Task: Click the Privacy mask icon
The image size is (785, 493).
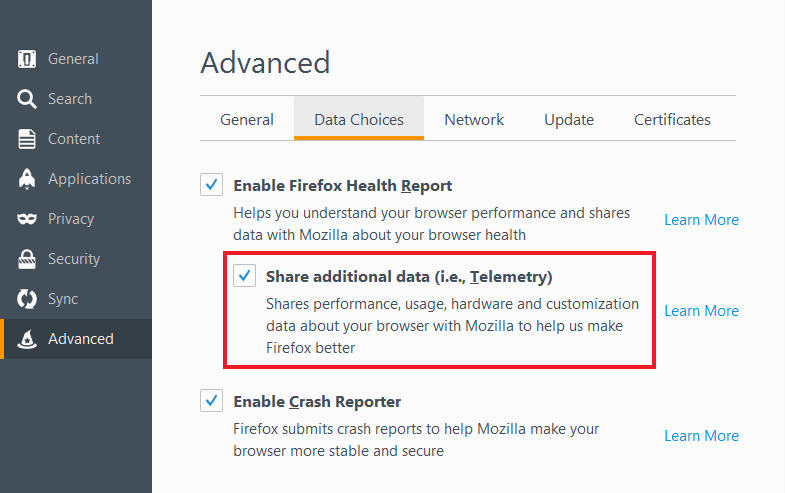Action: (27, 219)
